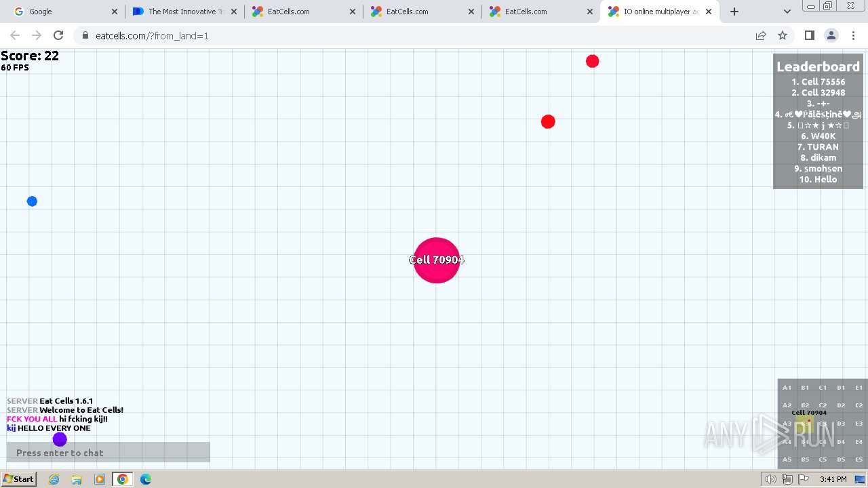Switch to The Most Innovative tab
This screenshot has width=868, height=488.
(184, 12)
